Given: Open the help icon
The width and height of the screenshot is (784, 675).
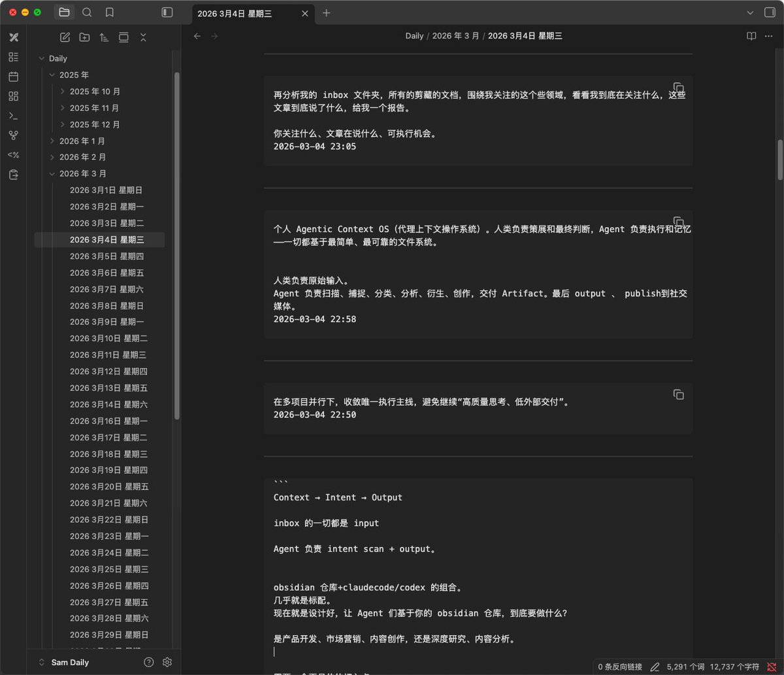Looking at the screenshot, I should point(148,662).
